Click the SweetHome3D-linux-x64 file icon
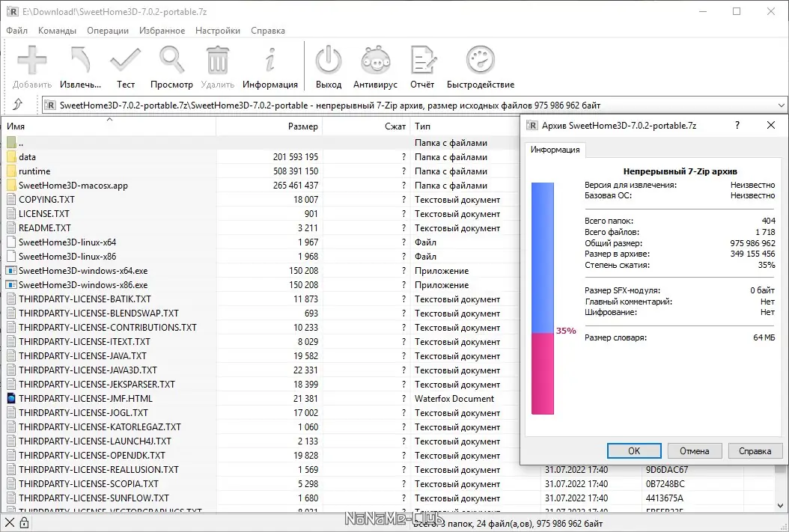This screenshot has height=532, width=789. point(11,242)
